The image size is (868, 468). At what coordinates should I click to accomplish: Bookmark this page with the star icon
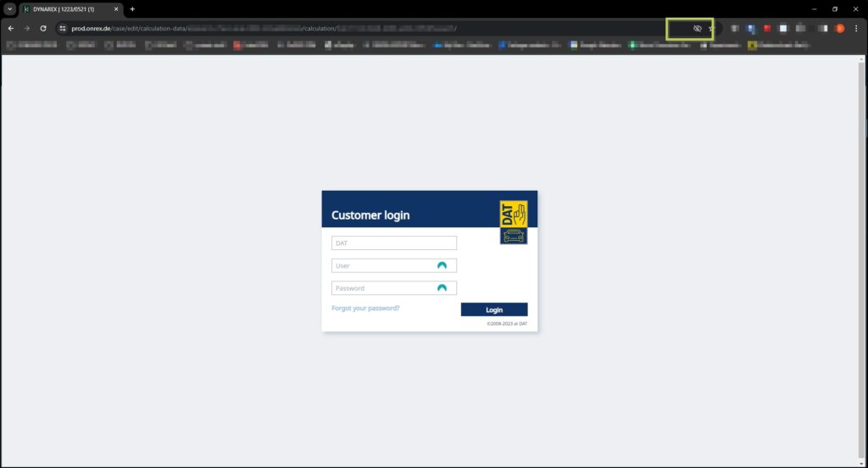711,28
